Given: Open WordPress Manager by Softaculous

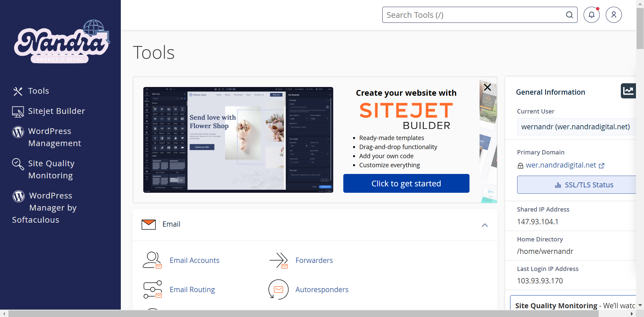Looking at the screenshot, I should pyautogui.click(x=44, y=208).
